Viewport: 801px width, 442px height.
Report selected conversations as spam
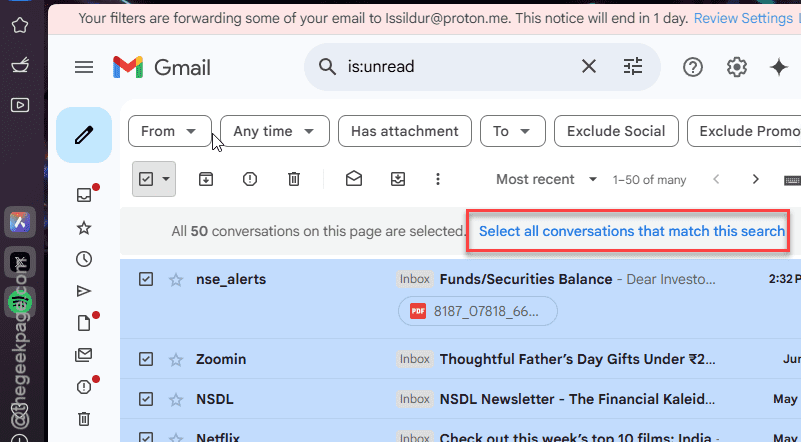250,179
